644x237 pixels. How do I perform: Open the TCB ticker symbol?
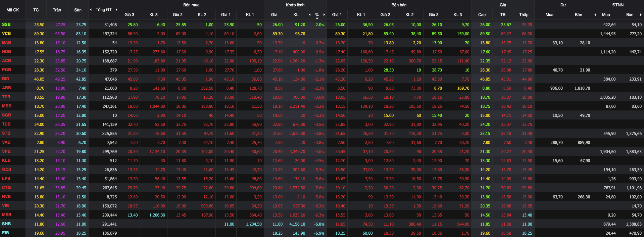pos(6,124)
